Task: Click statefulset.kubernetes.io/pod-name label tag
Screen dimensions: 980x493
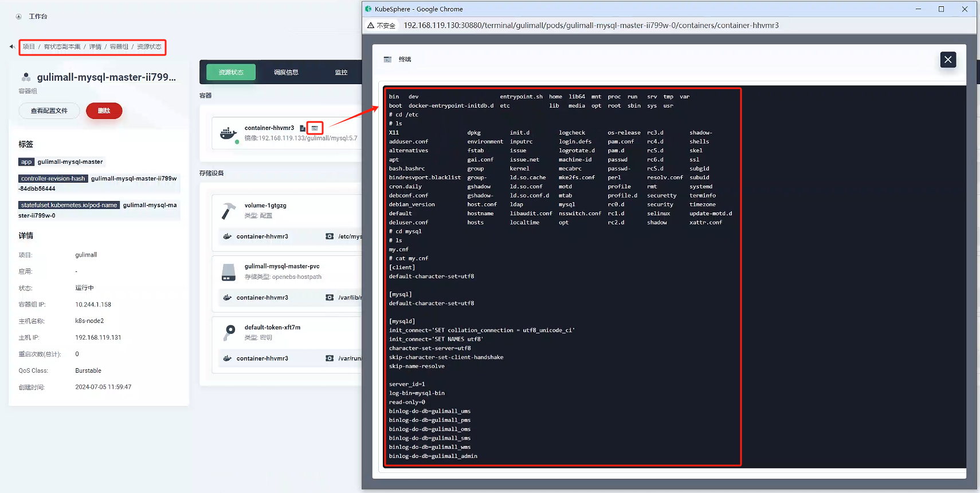Action: (69, 205)
